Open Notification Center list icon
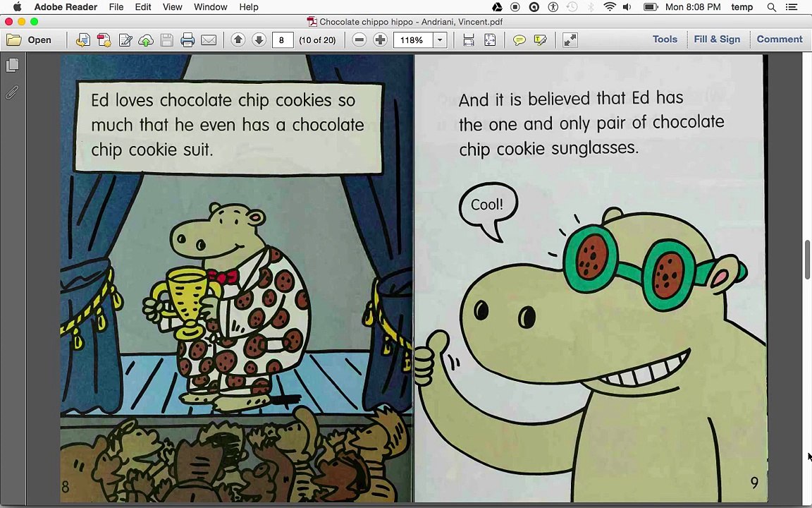The height and width of the screenshot is (508, 812). (792, 7)
